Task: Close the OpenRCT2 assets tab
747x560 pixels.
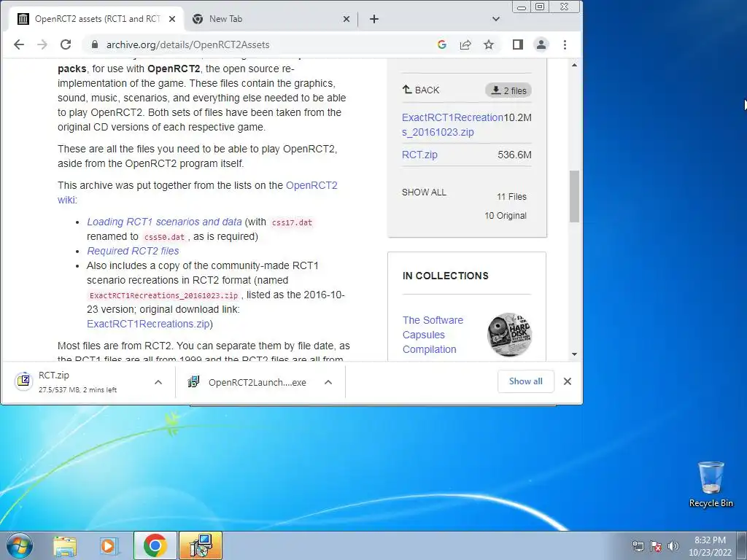Action: coord(172,19)
